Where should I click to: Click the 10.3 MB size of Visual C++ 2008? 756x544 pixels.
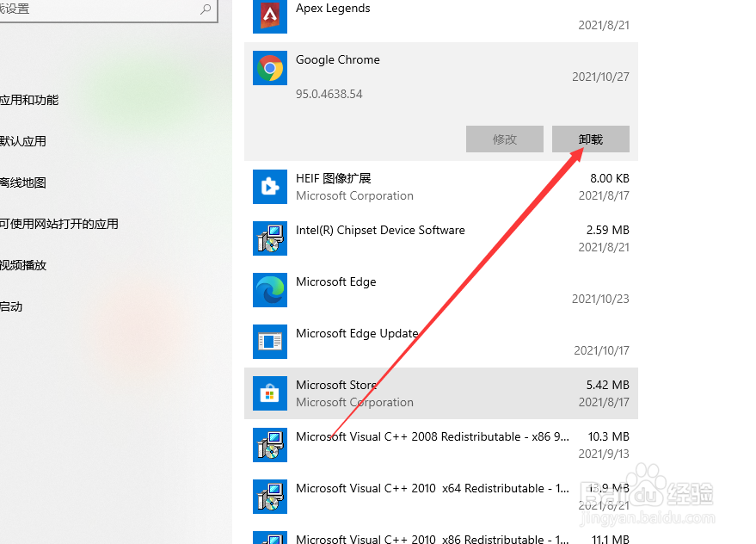(x=608, y=437)
